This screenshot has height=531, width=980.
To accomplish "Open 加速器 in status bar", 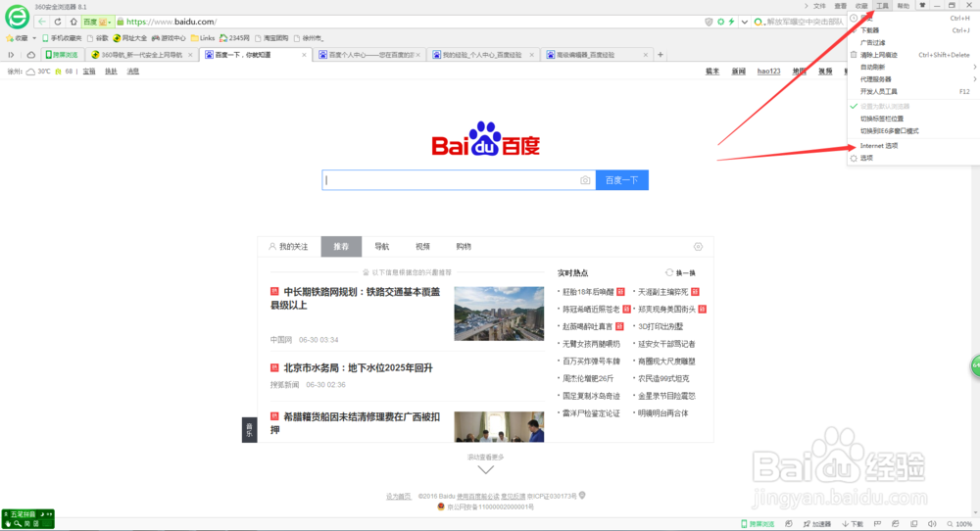I will (817, 524).
